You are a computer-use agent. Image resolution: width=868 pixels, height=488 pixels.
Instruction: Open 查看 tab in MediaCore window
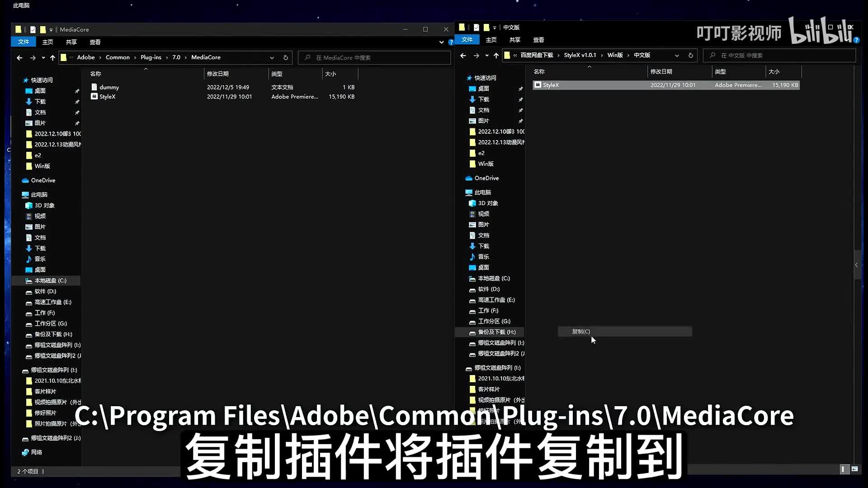[x=95, y=42]
